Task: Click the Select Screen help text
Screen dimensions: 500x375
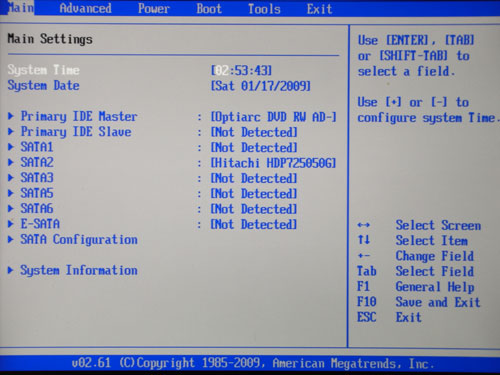Action: coord(438,225)
